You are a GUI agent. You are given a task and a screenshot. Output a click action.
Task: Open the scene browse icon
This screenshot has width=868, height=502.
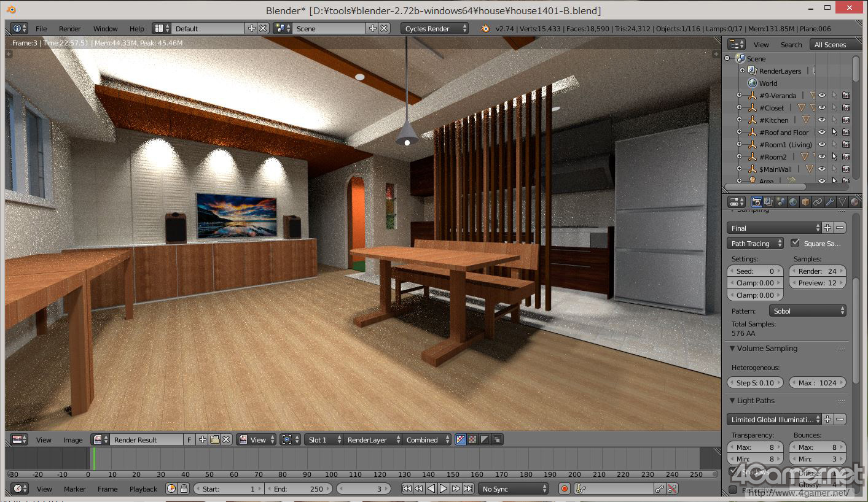(283, 28)
